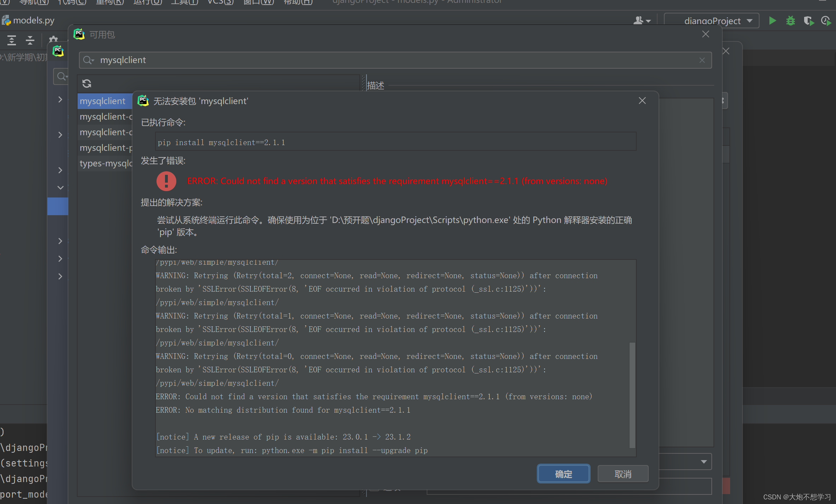Open the user account dropdown icon

(x=642, y=21)
